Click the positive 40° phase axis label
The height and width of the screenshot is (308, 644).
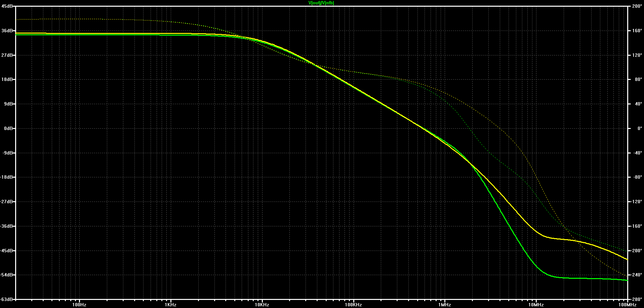point(638,104)
